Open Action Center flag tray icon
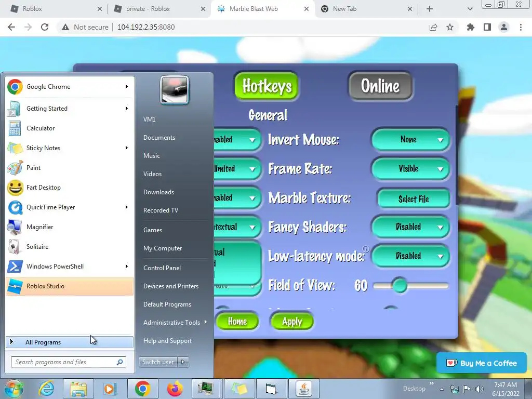Screen dimensions: 532x399 [467, 389]
